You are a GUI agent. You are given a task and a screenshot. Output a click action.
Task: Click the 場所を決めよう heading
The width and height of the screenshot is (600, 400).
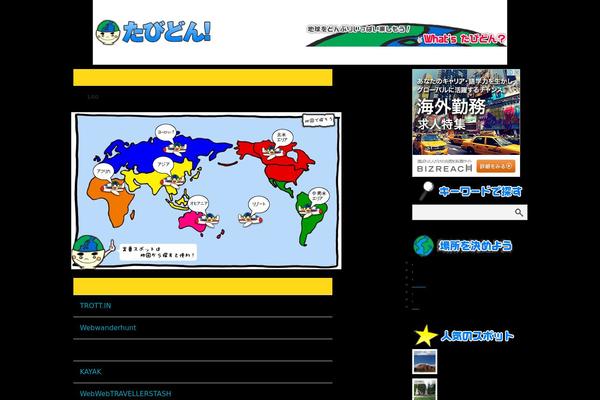tap(475, 246)
